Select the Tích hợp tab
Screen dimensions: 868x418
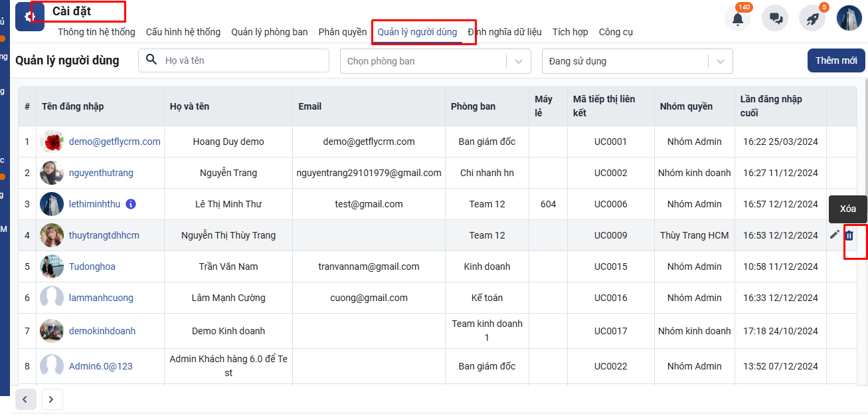click(x=570, y=32)
